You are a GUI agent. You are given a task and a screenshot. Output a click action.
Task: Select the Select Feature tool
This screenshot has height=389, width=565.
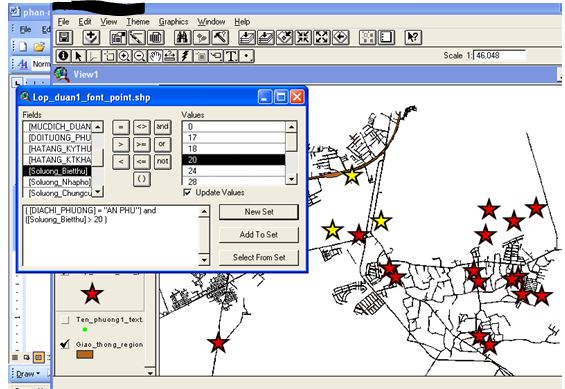109,56
